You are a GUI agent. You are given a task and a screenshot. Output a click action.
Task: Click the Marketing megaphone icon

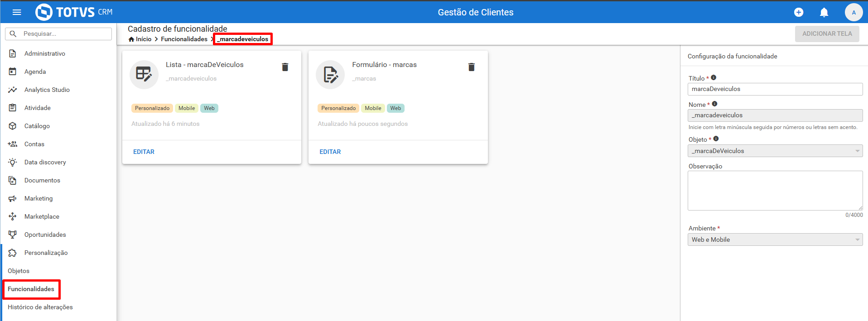(13, 198)
